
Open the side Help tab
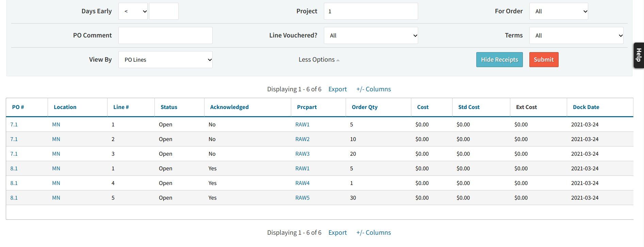639,55
